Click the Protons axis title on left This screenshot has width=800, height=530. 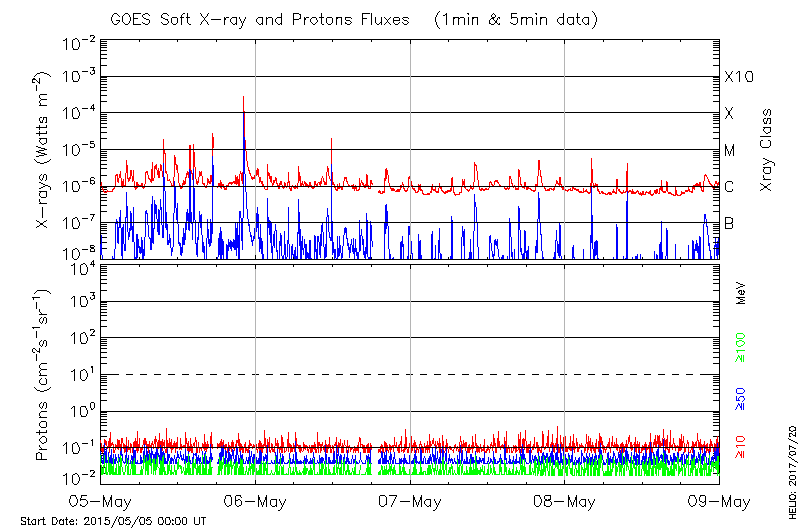pyautogui.click(x=44, y=375)
